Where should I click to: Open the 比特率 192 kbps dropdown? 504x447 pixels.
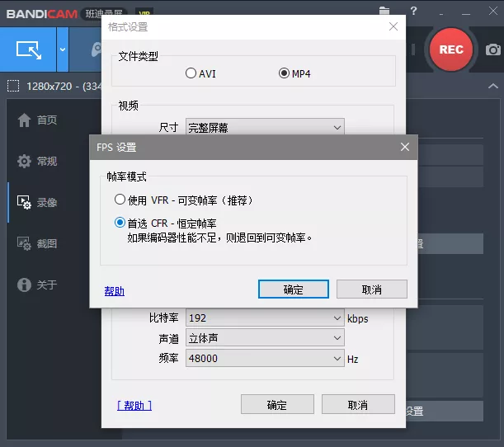(x=265, y=318)
